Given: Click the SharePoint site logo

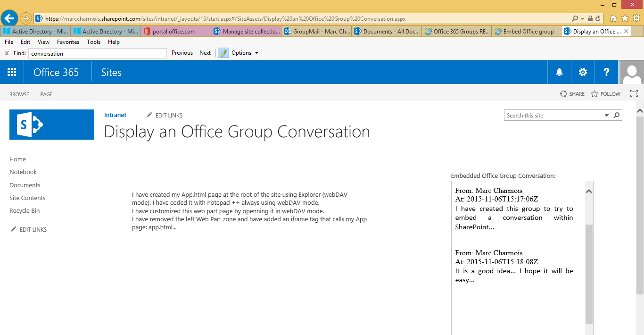Looking at the screenshot, I should 52,125.
